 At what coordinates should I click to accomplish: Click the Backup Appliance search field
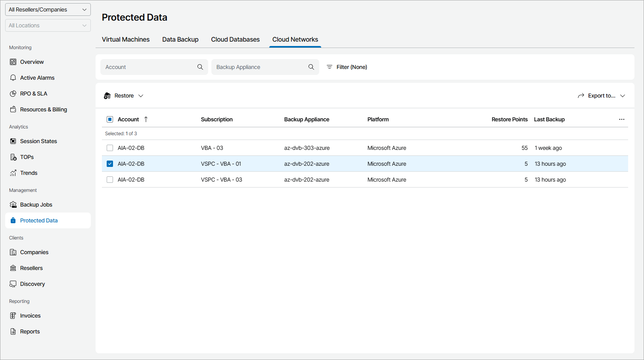260,67
